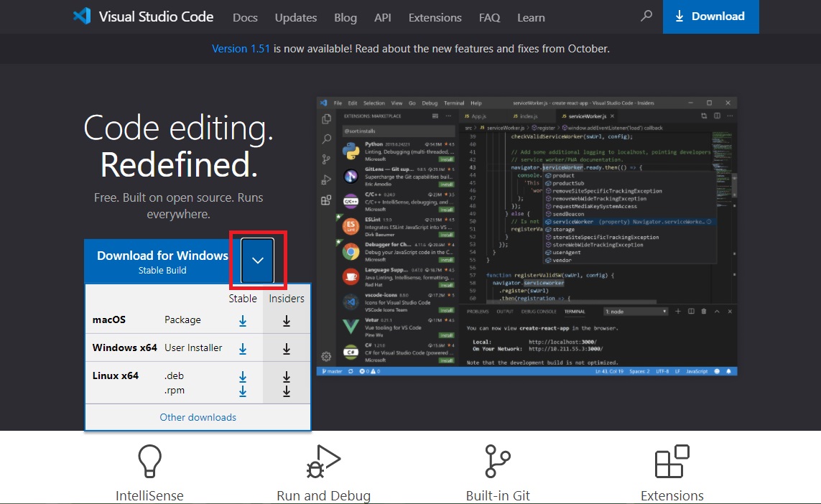Click the VS Code editor hero screenshot
Viewport: 821px width, 504px height.
(527, 236)
